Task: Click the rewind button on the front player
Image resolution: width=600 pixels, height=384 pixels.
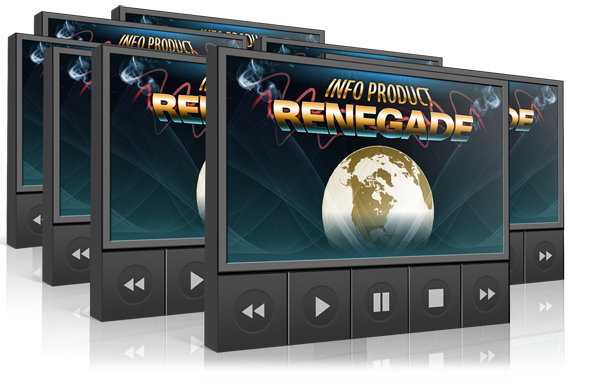Action: 253,311
